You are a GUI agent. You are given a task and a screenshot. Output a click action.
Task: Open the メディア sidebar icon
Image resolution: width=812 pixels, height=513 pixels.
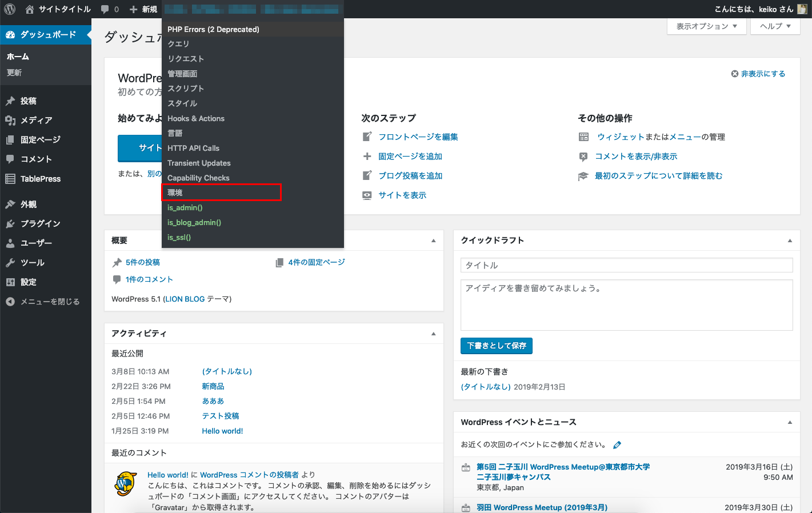10,121
